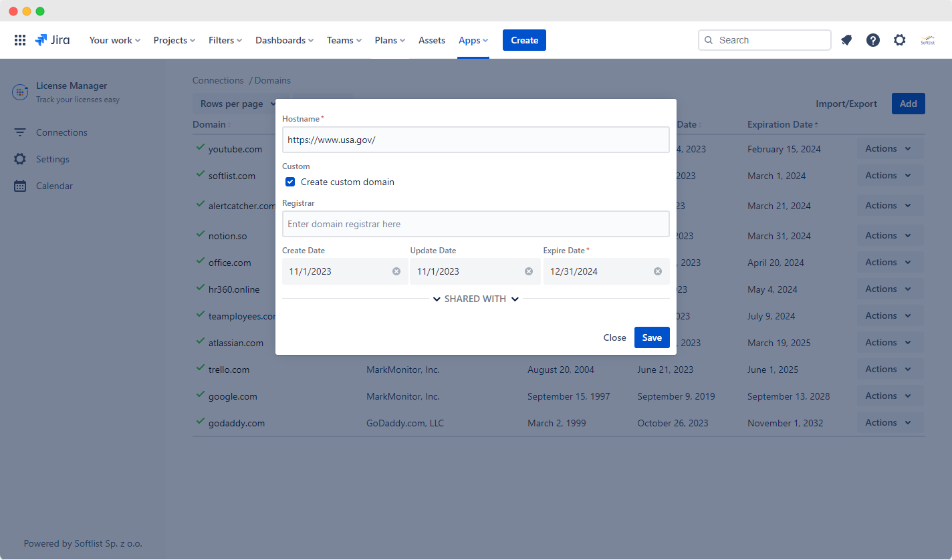Open Actions dropdown for youtube.com row
The width and height of the screenshot is (952, 560).
click(x=890, y=148)
